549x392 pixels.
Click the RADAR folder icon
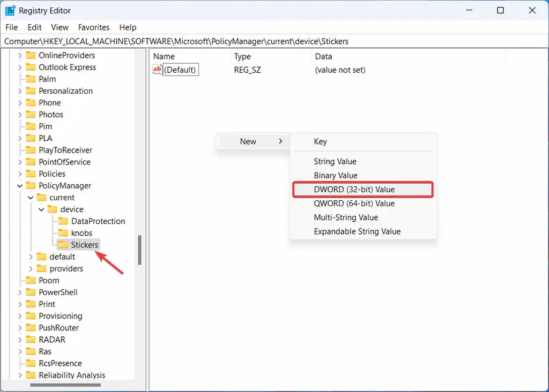pyautogui.click(x=31, y=340)
